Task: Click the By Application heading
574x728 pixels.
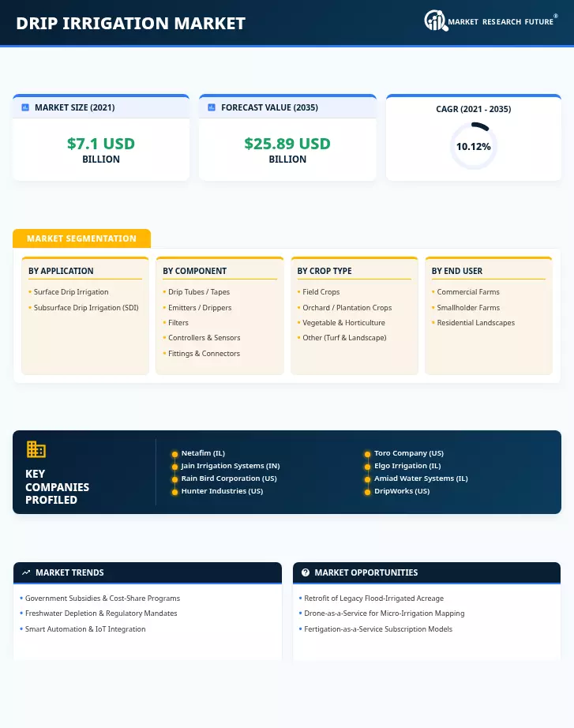Action: [61, 271]
